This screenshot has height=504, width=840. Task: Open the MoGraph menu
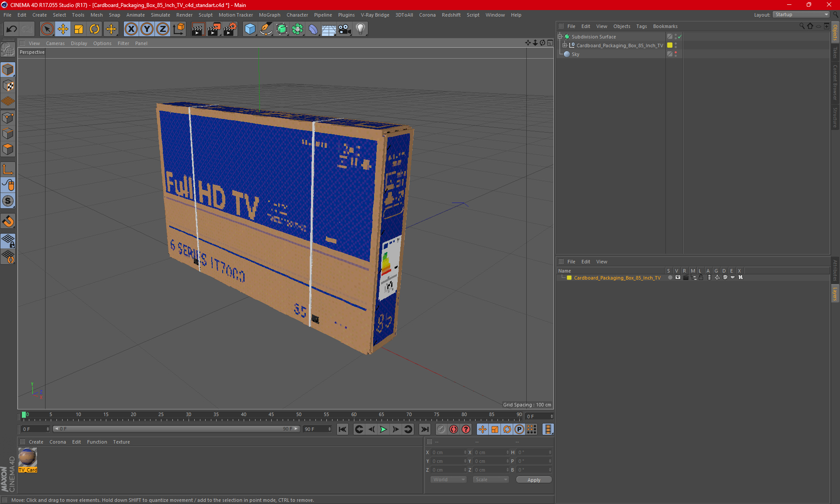tap(269, 15)
